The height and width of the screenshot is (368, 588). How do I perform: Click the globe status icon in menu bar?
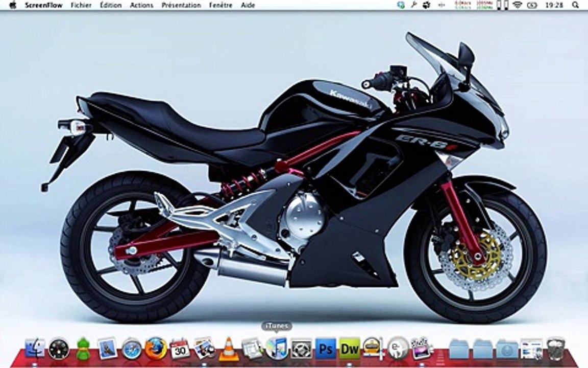coord(401,5)
